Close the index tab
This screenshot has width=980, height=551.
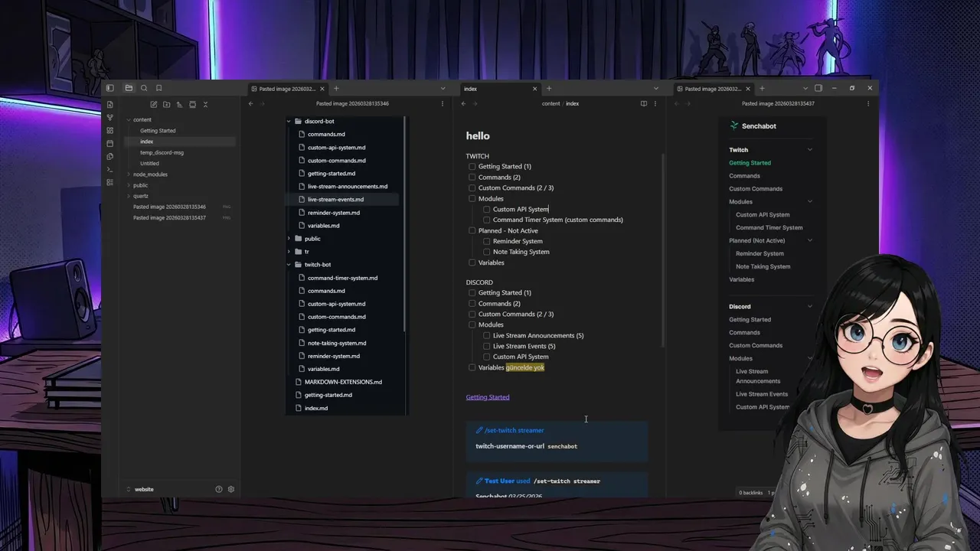[x=534, y=89]
